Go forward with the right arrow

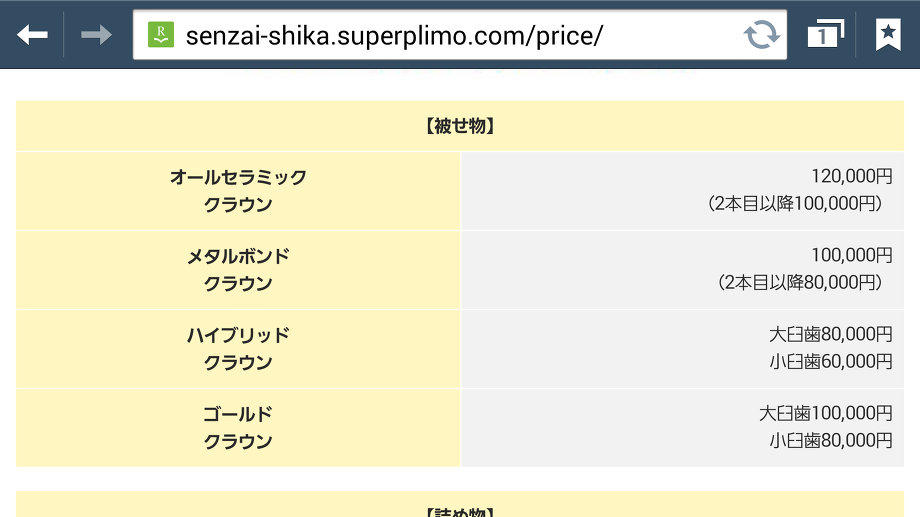(x=96, y=35)
